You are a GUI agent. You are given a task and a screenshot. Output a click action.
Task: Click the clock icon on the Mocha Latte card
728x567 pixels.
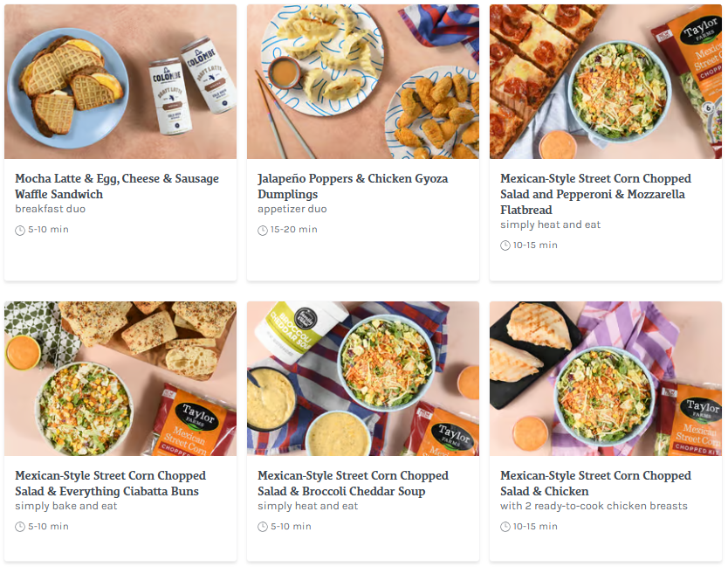[x=20, y=230]
